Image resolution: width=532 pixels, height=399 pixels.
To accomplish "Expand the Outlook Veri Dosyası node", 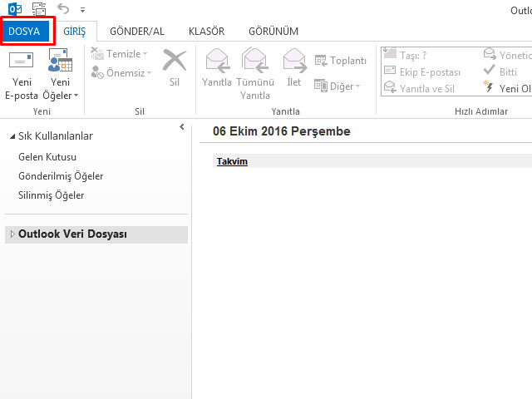I will click(12, 234).
